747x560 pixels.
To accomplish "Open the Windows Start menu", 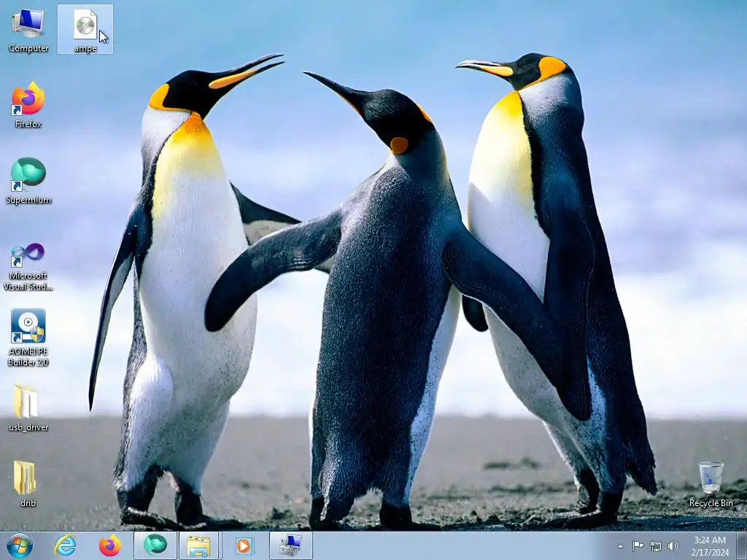I will coord(20,545).
